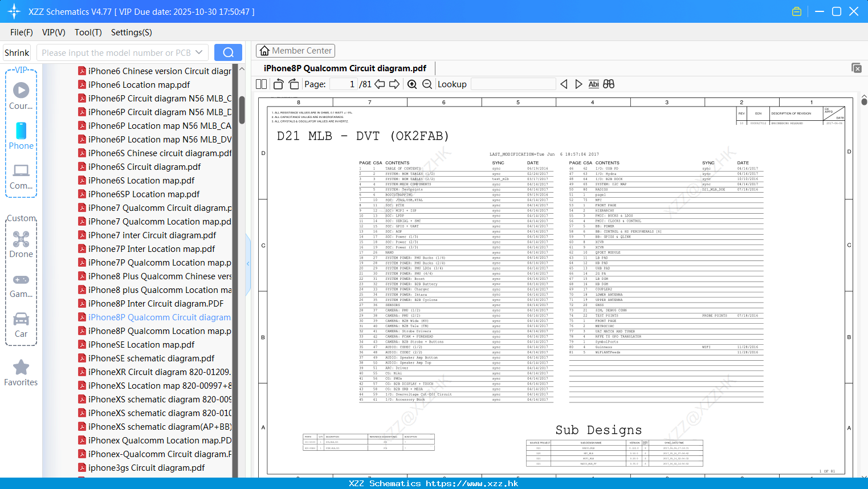Open iPhone8 Plus Qualcomm Chinese version
Image resolution: width=868 pixels, height=489 pixels.
(154, 276)
